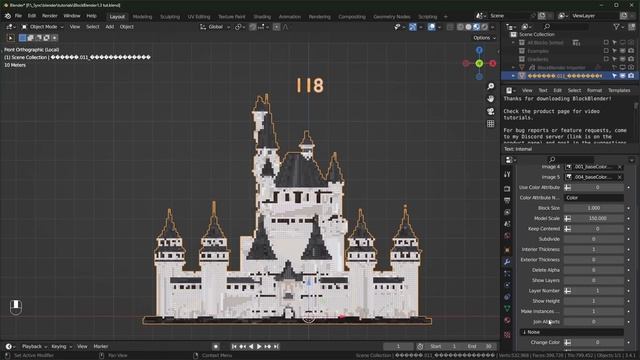Open the Material properties tab

[x=507, y=320]
